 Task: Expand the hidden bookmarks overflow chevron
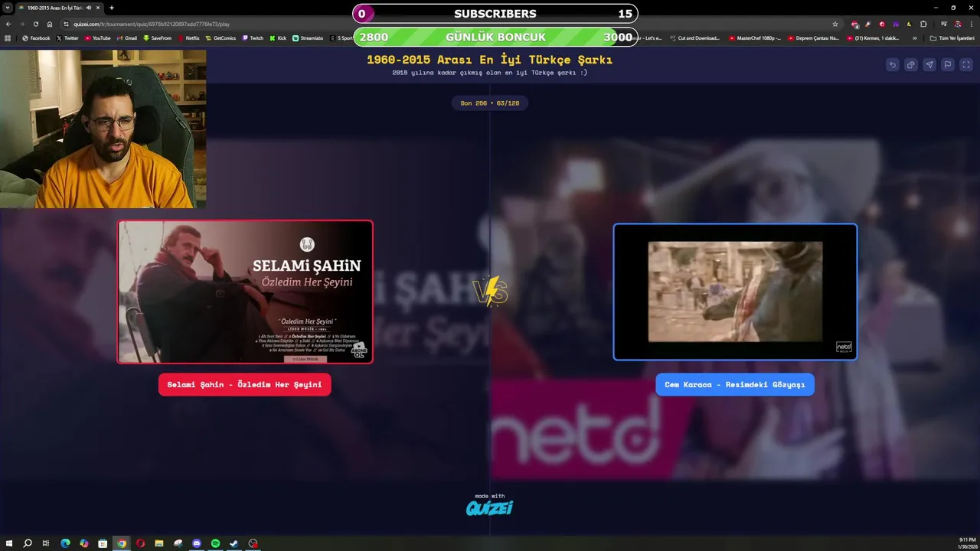914,37
